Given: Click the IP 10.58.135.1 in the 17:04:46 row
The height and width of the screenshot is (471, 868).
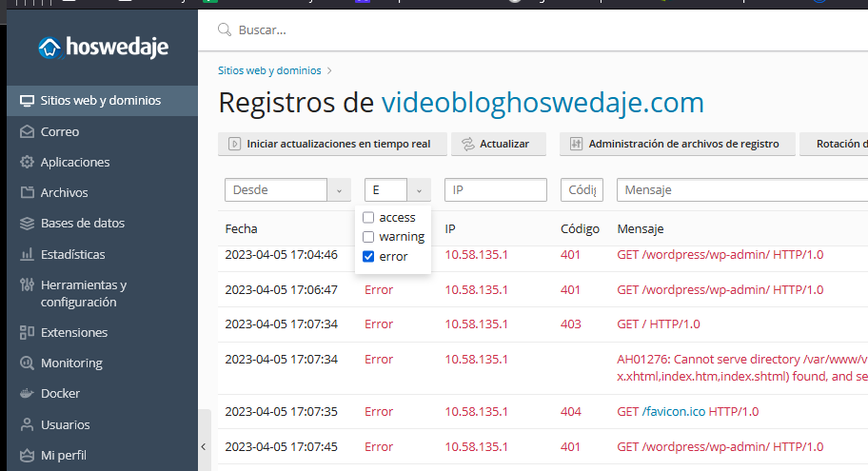Looking at the screenshot, I should pos(476,255).
